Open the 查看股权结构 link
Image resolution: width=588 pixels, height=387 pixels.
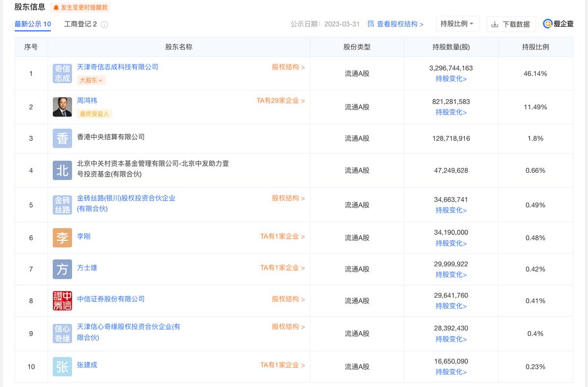click(x=397, y=24)
